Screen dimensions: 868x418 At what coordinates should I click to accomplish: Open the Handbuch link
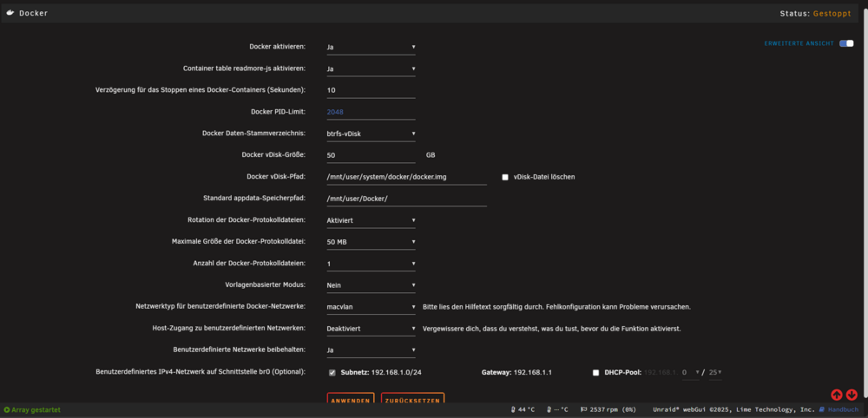coord(843,409)
